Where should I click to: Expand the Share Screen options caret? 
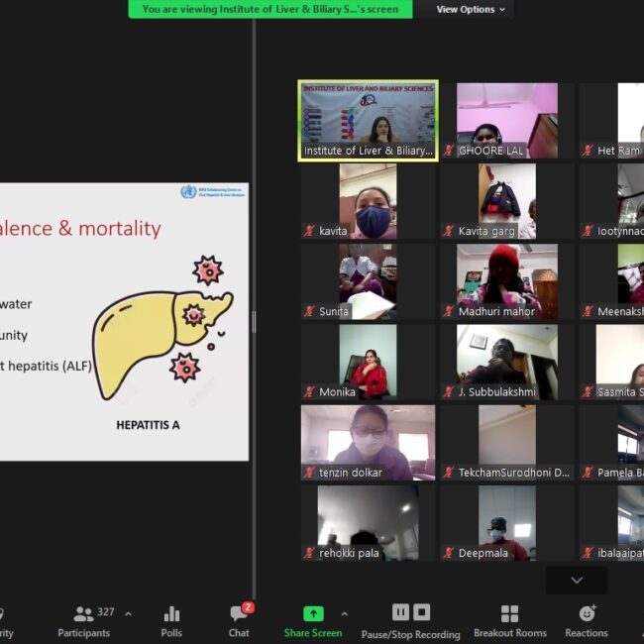[x=345, y=613]
